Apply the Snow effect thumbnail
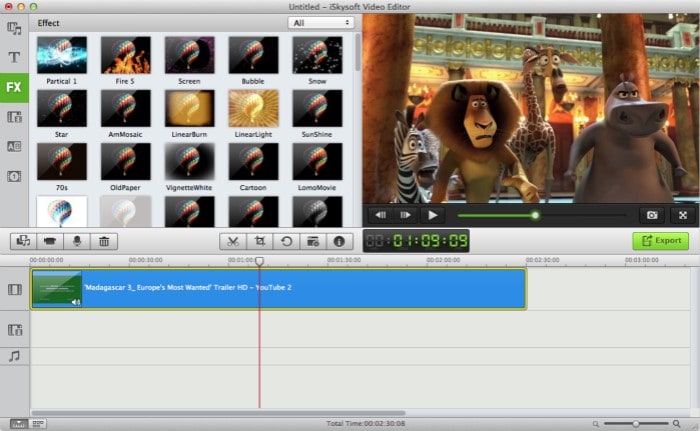Viewport: 700px width, 431px height. point(317,55)
